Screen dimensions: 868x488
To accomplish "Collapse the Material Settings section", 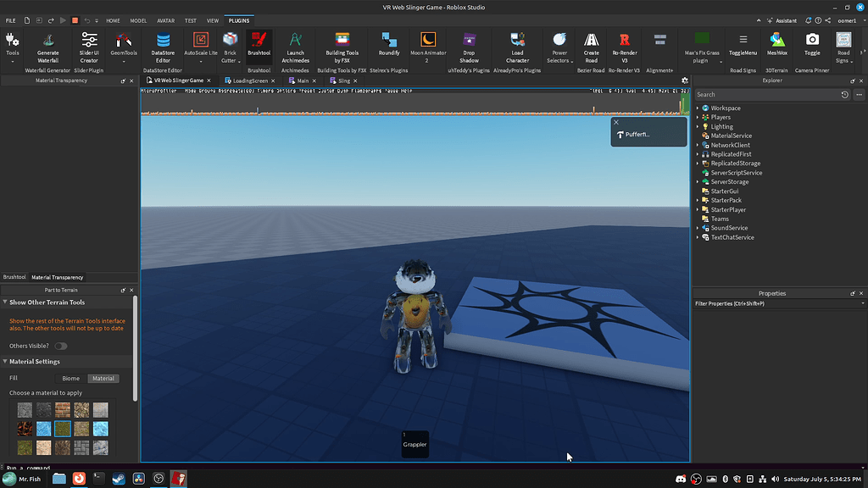I will pos(7,361).
